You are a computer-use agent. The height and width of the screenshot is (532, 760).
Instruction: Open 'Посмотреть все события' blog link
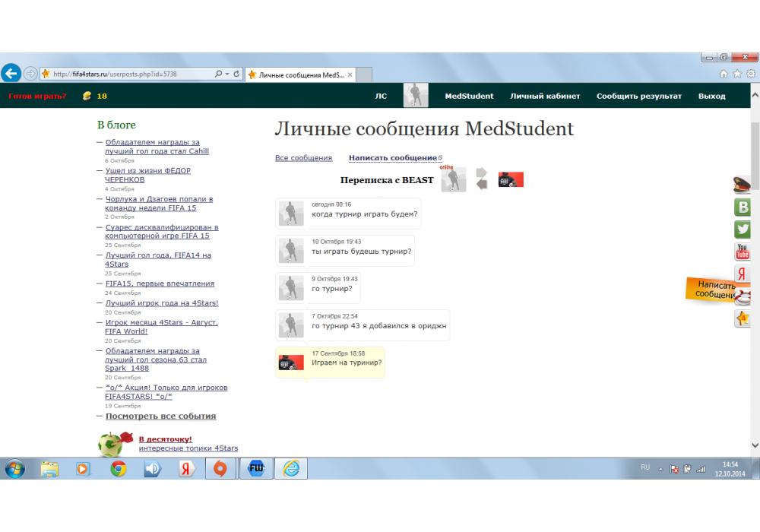(160, 416)
